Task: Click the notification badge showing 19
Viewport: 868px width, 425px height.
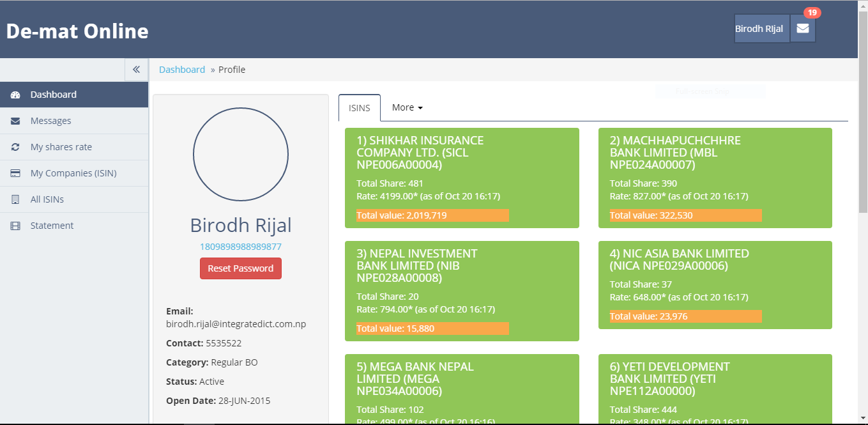Action: [x=812, y=13]
